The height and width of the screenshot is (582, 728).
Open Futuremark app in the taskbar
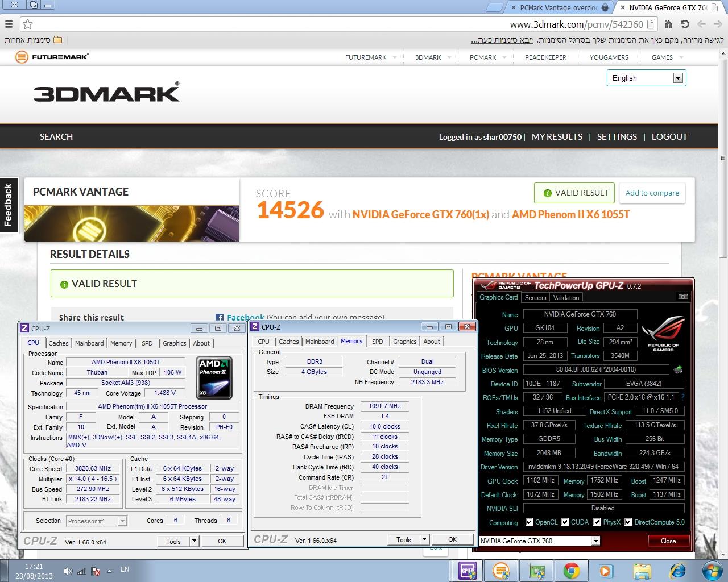(x=501, y=570)
